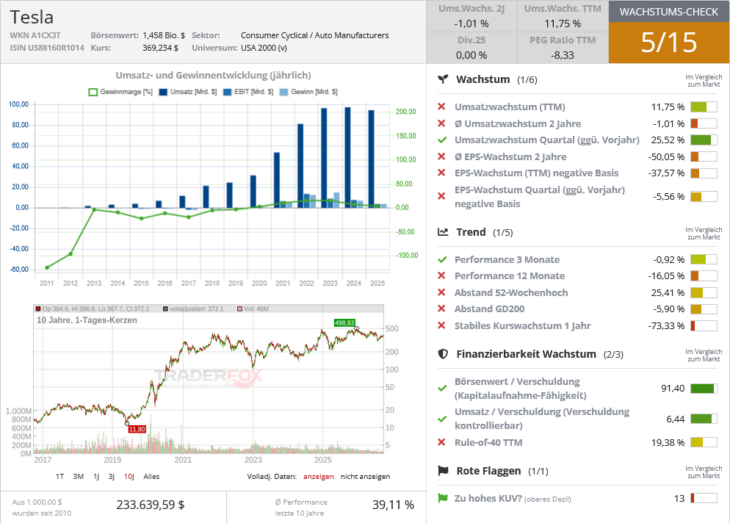The width and height of the screenshot is (730, 523).
Task: Click the green check beside Börsenwert / Verschuldung
Action: coord(442,388)
